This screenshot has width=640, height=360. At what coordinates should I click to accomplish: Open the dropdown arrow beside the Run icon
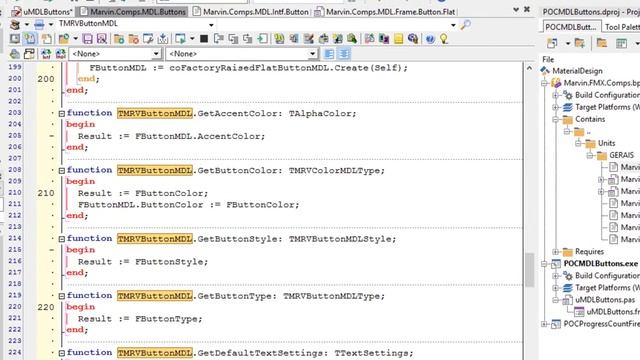point(192,39)
